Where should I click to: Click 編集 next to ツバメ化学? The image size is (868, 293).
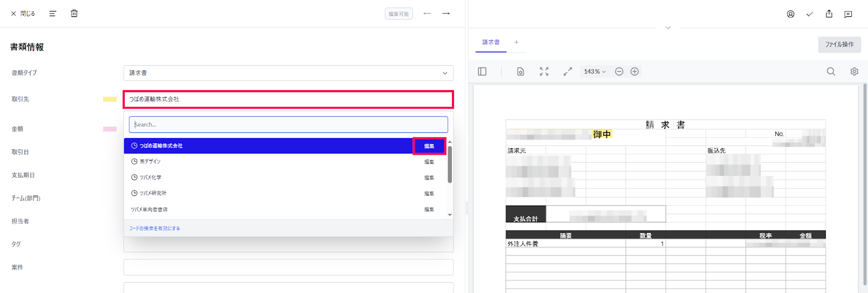[429, 177]
